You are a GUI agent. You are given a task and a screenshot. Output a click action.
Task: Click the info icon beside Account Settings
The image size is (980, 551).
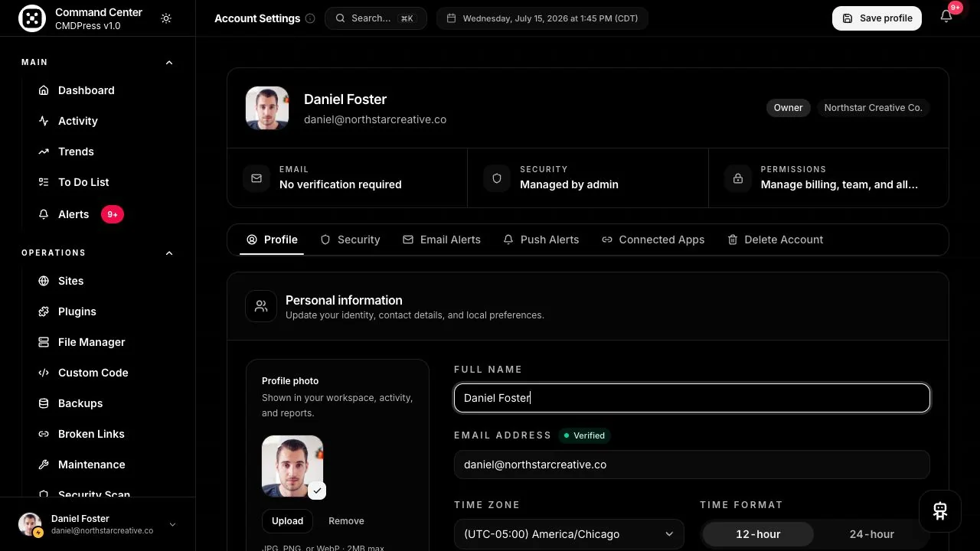coord(310,18)
